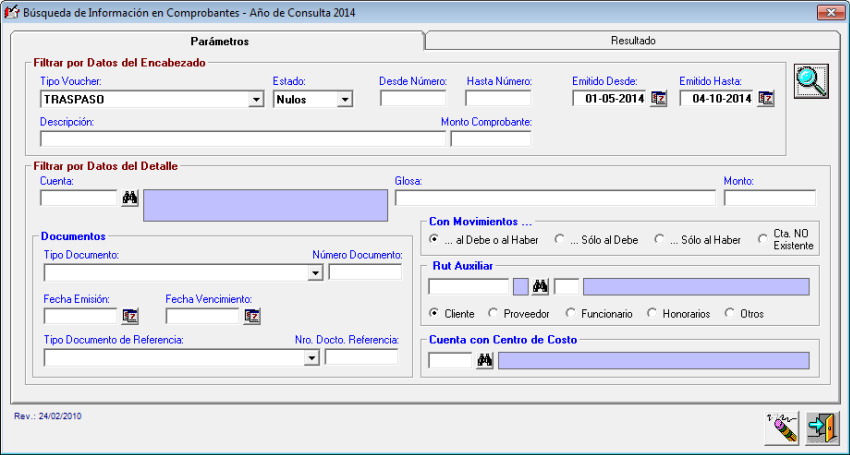The width and height of the screenshot is (850, 455).
Task: Exit the window using the door icon
Action: point(822,428)
